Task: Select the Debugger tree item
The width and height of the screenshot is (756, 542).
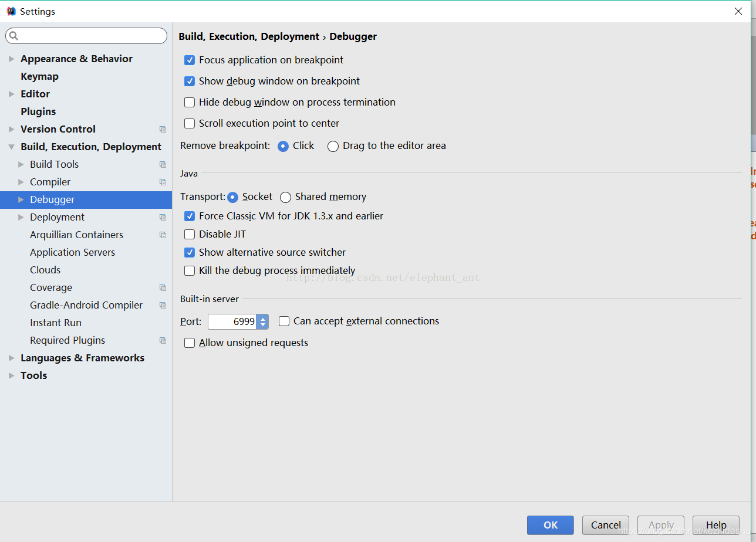Action: click(86, 199)
